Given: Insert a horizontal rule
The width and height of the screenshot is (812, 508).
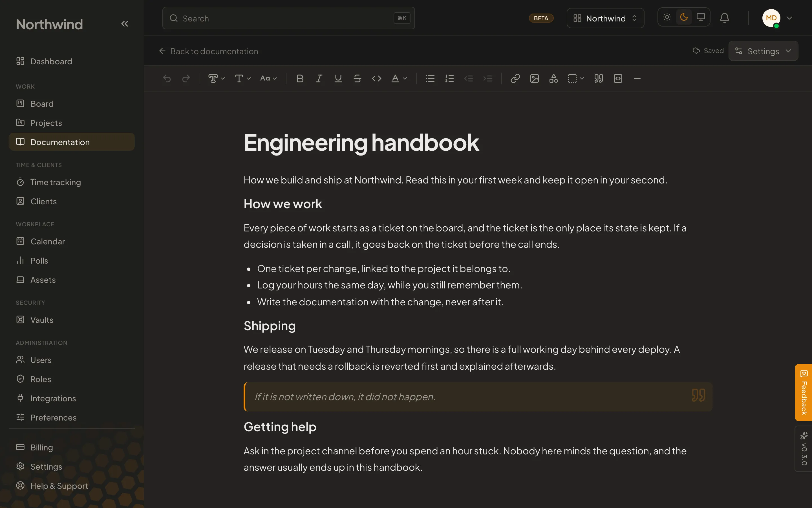Looking at the screenshot, I should point(637,79).
